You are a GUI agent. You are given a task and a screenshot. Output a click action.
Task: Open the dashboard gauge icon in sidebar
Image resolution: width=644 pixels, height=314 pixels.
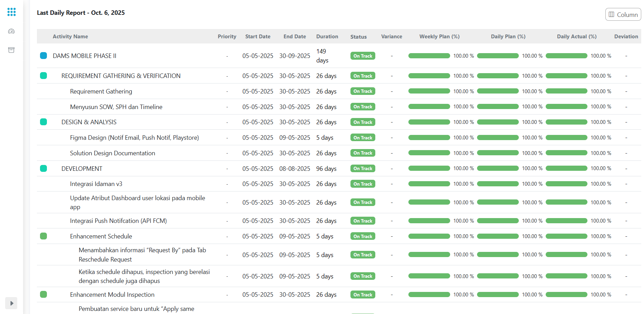coord(11,31)
